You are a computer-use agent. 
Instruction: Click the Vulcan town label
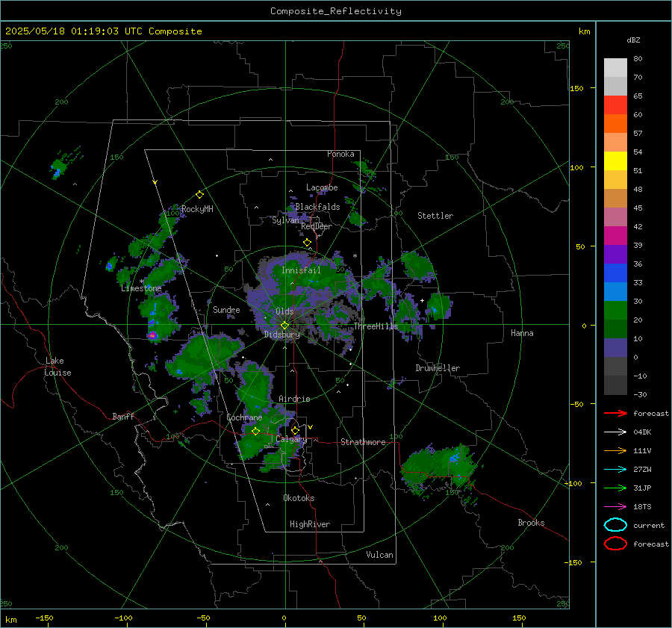(x=380, y=555)
